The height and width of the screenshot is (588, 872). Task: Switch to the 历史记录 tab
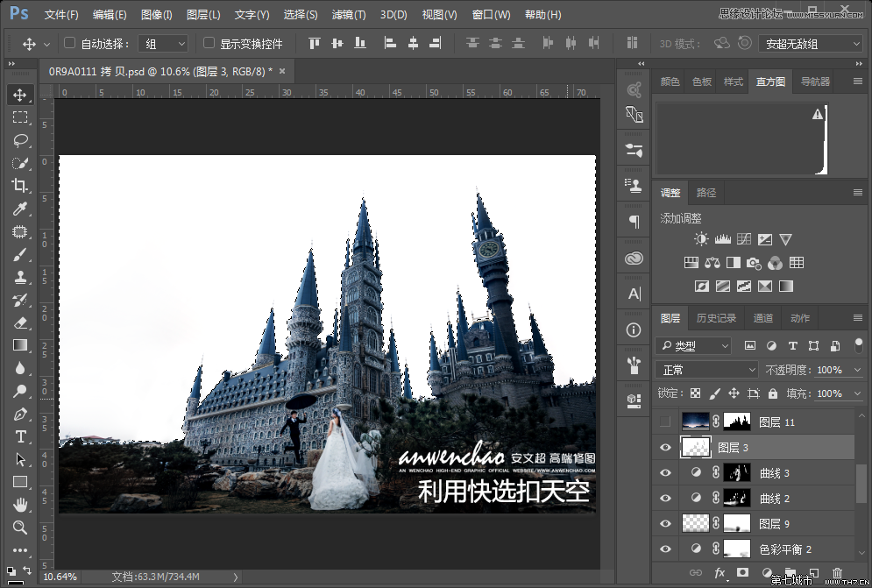(x=716, y=317)
